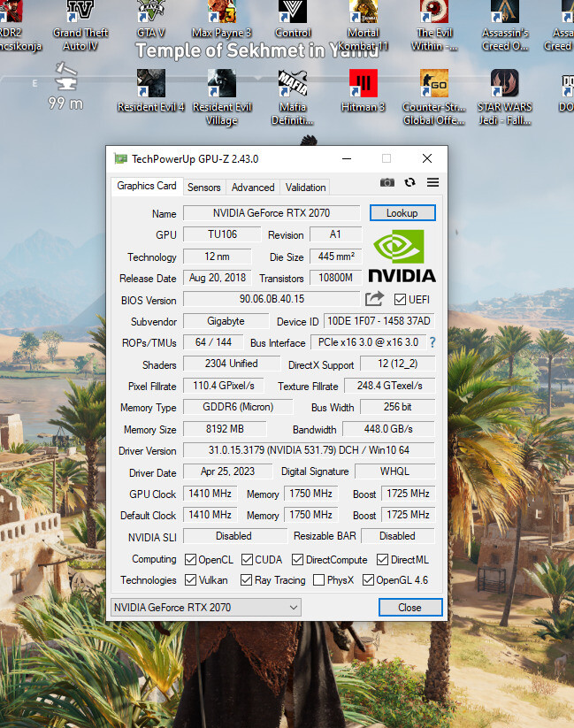Click the Texture Fillrate value 248.4 GTexel/s
Viewport: 574px width, 728px height.
390,386
